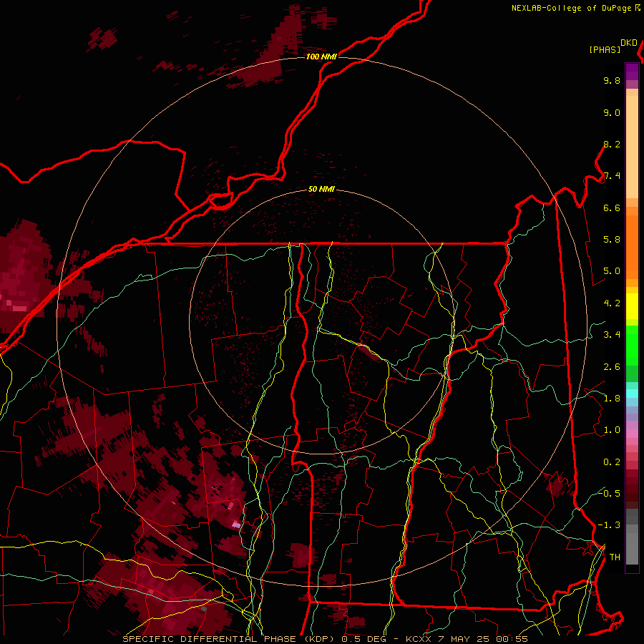Click the 50 NMI range ring label
The height and width of the screenshot is (644, 644).
(321, 189)
